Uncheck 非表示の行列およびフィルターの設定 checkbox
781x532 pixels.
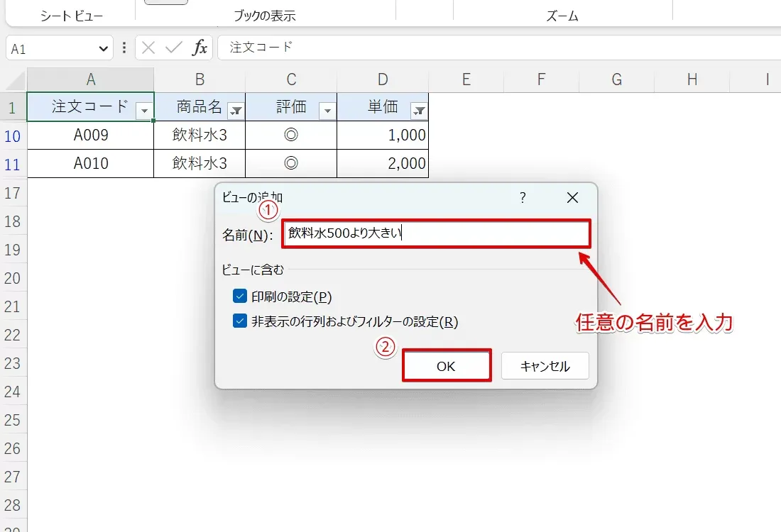[239, 321]
